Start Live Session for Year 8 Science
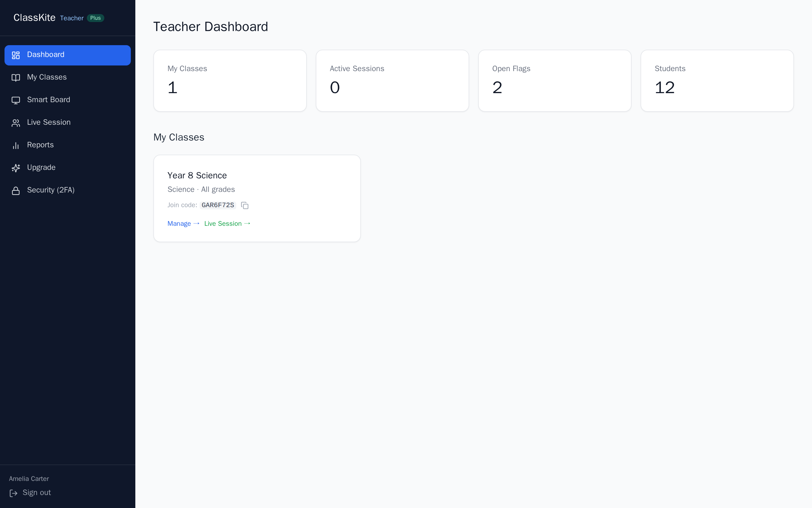Screen dimensions: 812x508 [x=227, y=224]
